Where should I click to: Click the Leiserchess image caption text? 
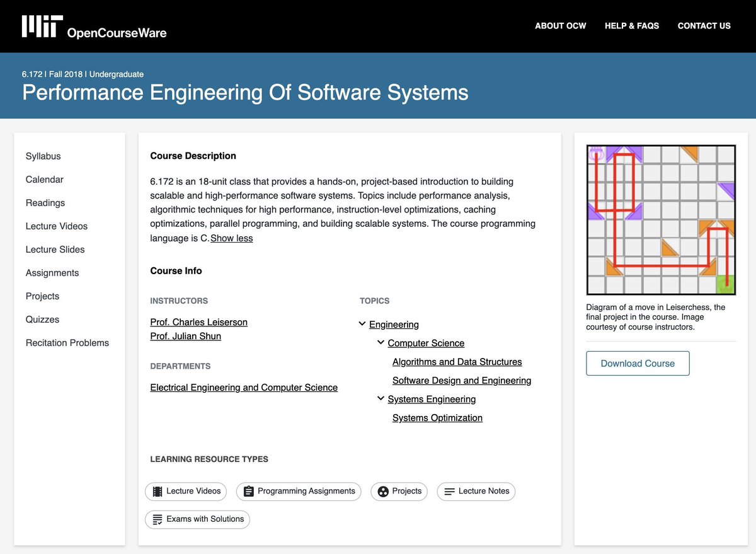click(x=656, y=317)
